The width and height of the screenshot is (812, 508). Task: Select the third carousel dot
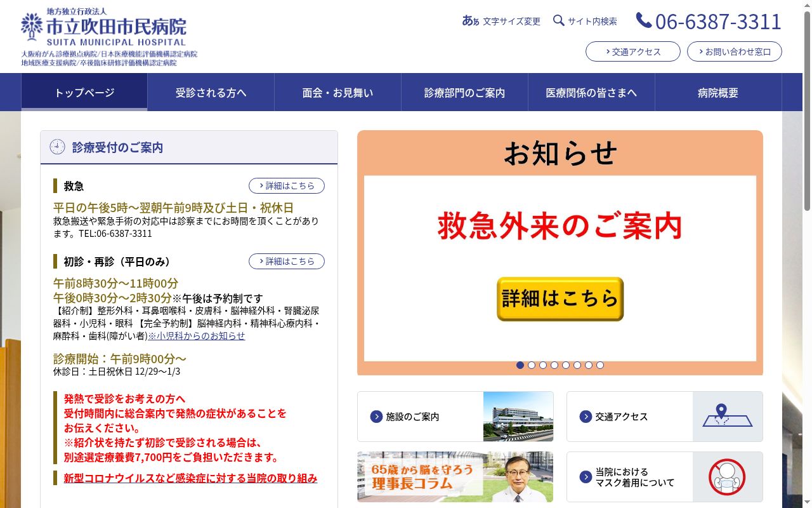tap(543, 365)
